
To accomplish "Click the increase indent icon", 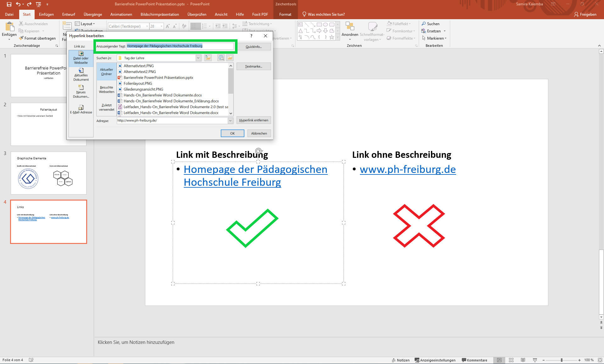I will pos(225,26).
